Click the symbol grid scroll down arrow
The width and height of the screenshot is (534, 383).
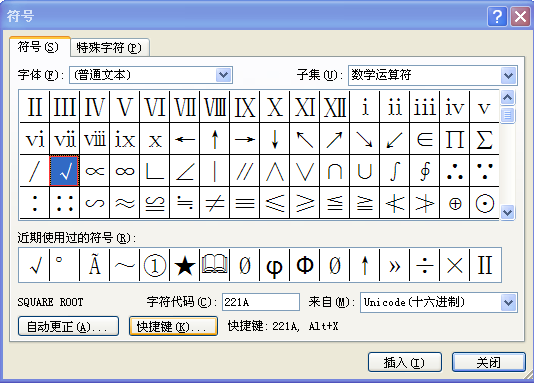[507, 213]
